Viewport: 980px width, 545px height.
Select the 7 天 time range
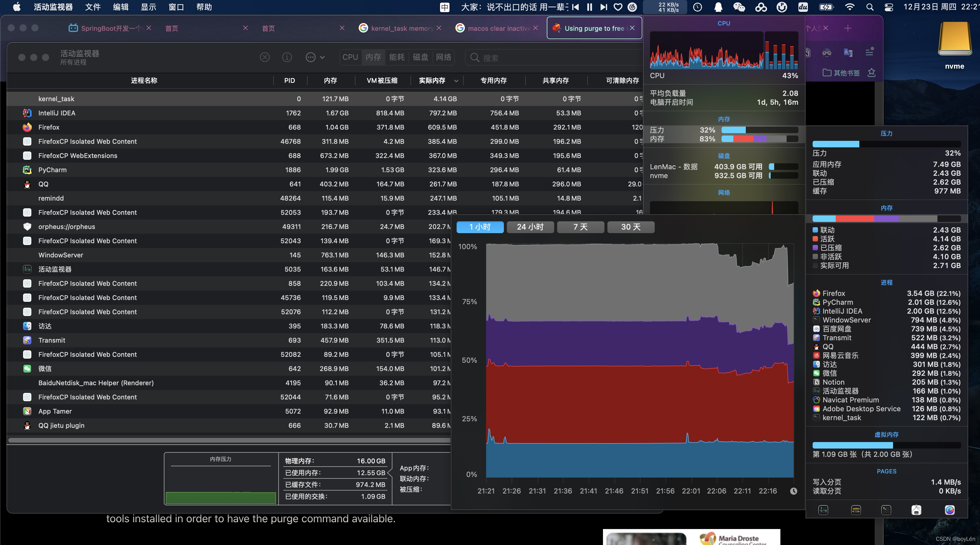(580, 227)
